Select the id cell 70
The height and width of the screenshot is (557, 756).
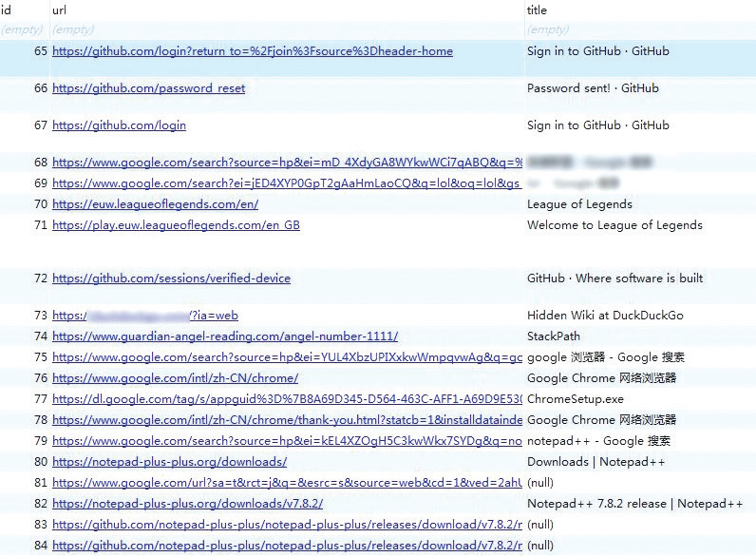(x=41, y=204)
